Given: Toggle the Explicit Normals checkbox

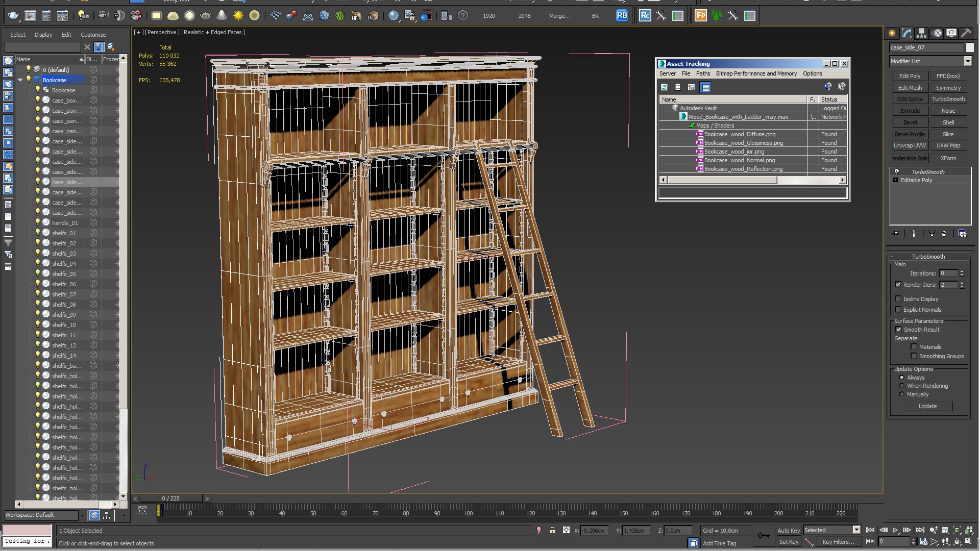Looking at the screenshot, I should pyautogui.click(x=898, y=310).
